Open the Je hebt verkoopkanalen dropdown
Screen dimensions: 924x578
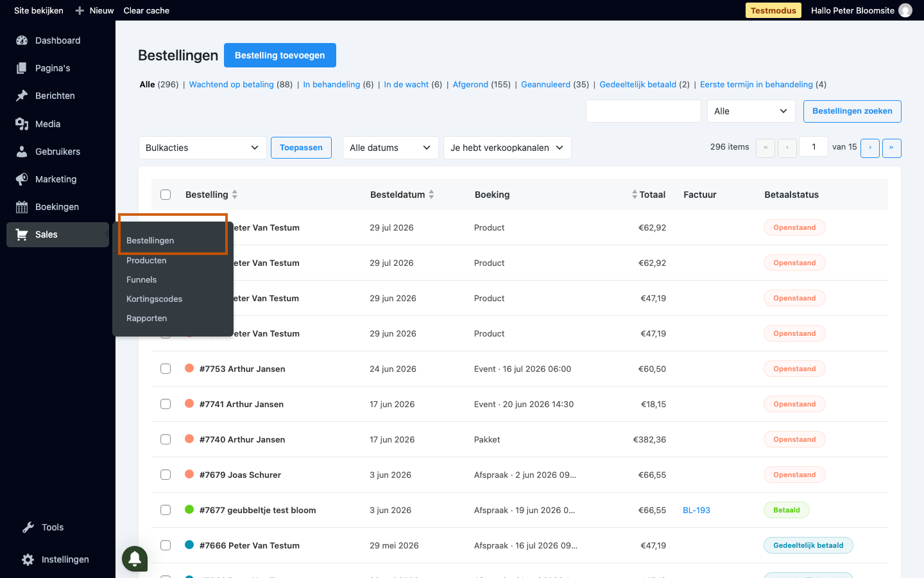tap(508, 148)
